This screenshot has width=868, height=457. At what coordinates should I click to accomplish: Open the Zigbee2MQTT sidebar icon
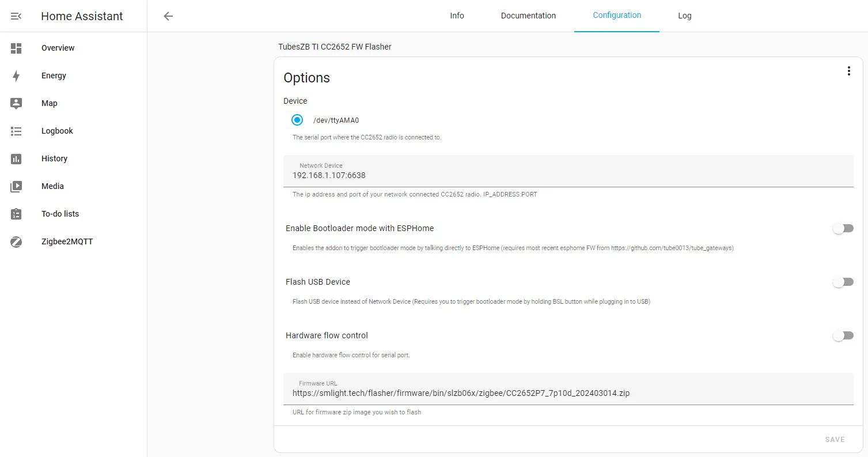[16, 242]
